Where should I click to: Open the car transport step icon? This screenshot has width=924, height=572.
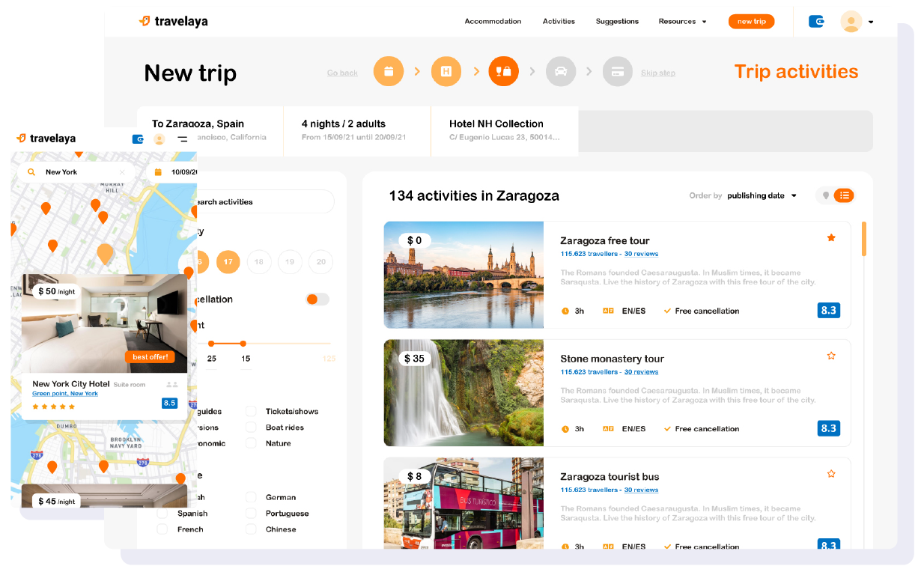click(x=561, y=72)
